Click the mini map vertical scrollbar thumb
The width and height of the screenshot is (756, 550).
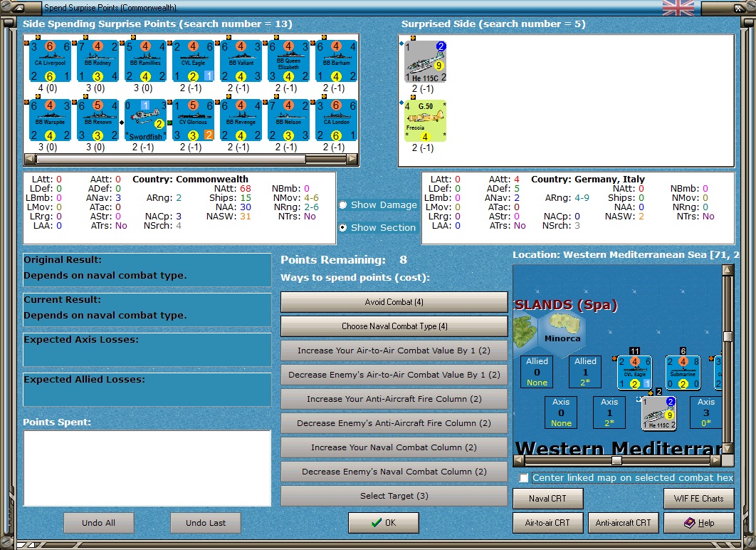[728, 337]
